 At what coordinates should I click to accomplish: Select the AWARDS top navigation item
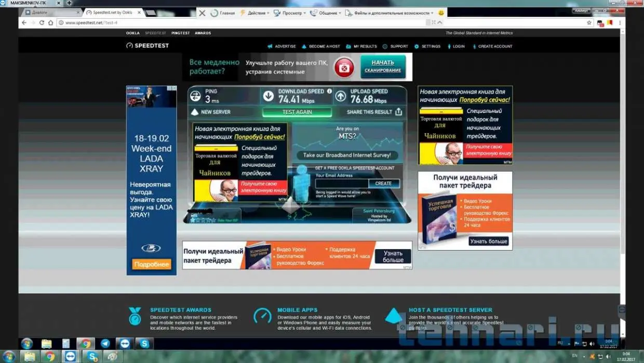pyautogui.click(x=203, y=33)
